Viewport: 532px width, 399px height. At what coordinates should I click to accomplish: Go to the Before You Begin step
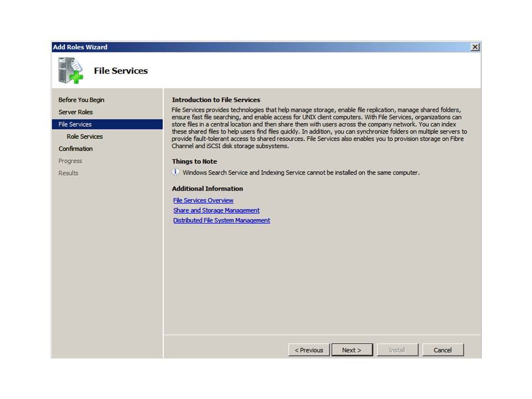[x=81, y=100]
